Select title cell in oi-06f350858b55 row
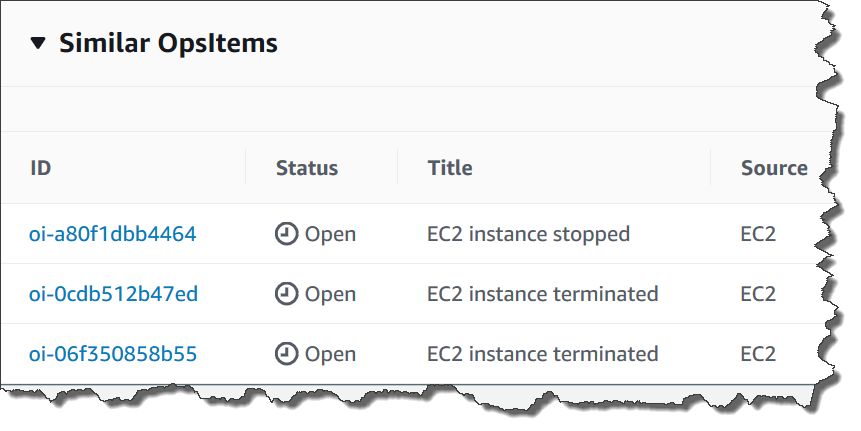 tap(542, 354)
